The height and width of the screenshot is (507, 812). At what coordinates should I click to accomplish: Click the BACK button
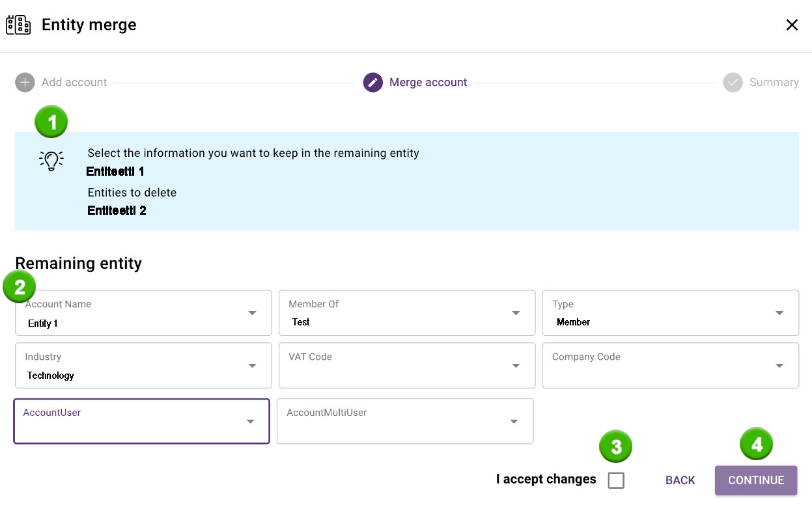(680, 480)
